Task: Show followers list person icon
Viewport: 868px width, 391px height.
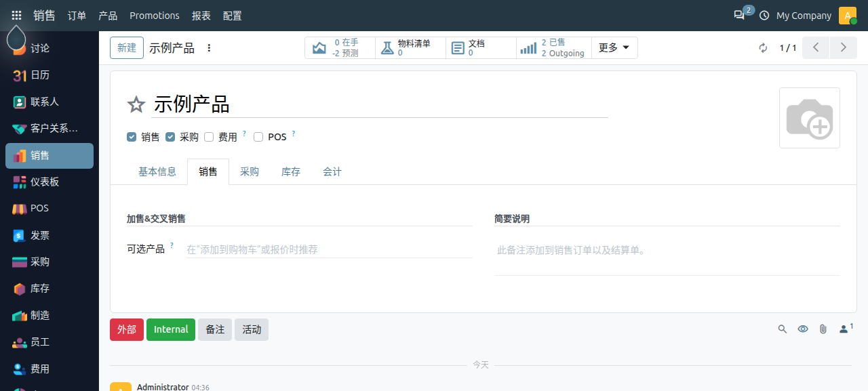Action: tap(846, 329)
